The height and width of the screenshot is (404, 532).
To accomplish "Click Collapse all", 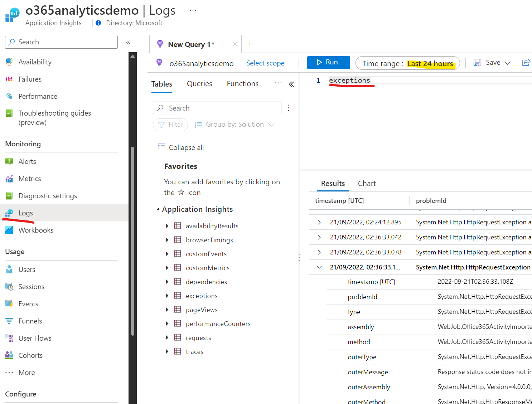I will point(186,147).
